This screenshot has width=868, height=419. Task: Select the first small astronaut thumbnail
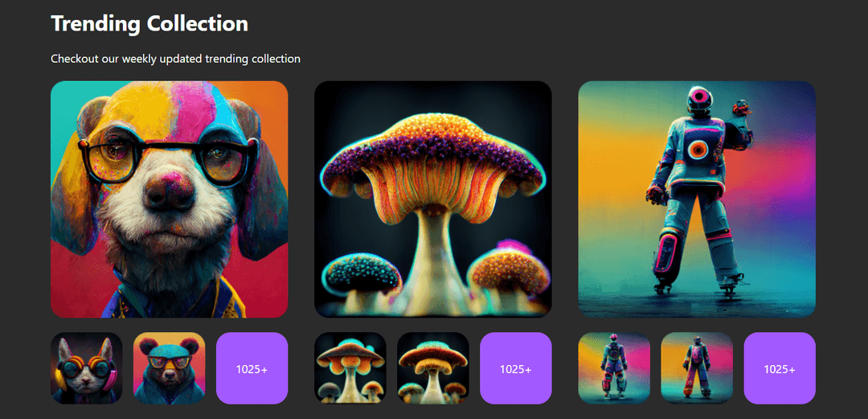point(614,368)
